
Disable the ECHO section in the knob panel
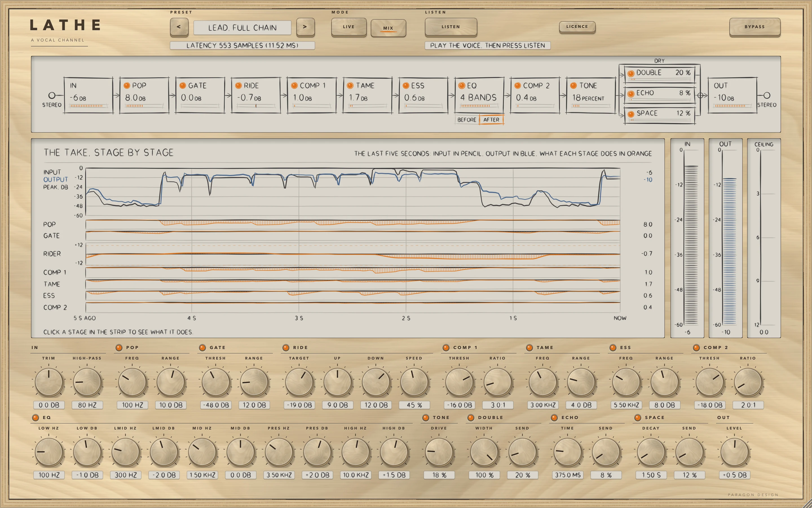554,418
